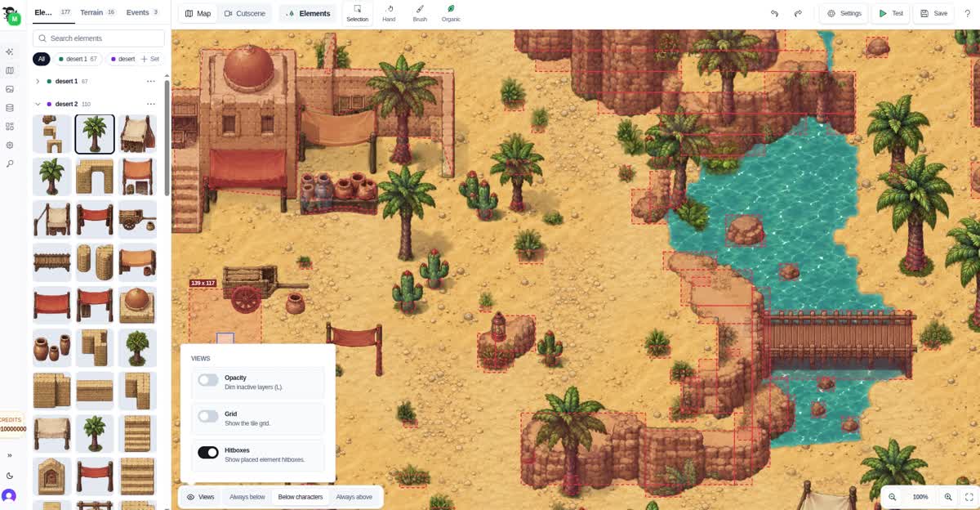The width and height of the screenshot is (980, 510).
Task: Click the CREDITS badge
Action: (x=12, y=424)
